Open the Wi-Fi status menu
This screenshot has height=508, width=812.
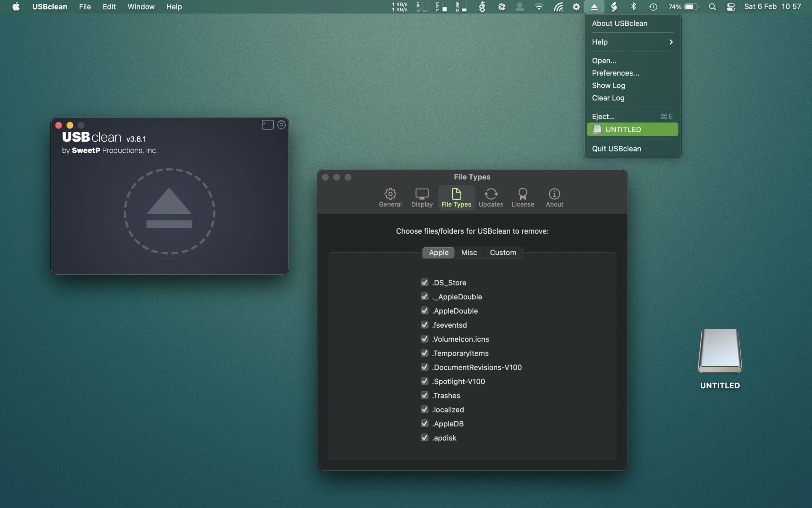(539, 7)
